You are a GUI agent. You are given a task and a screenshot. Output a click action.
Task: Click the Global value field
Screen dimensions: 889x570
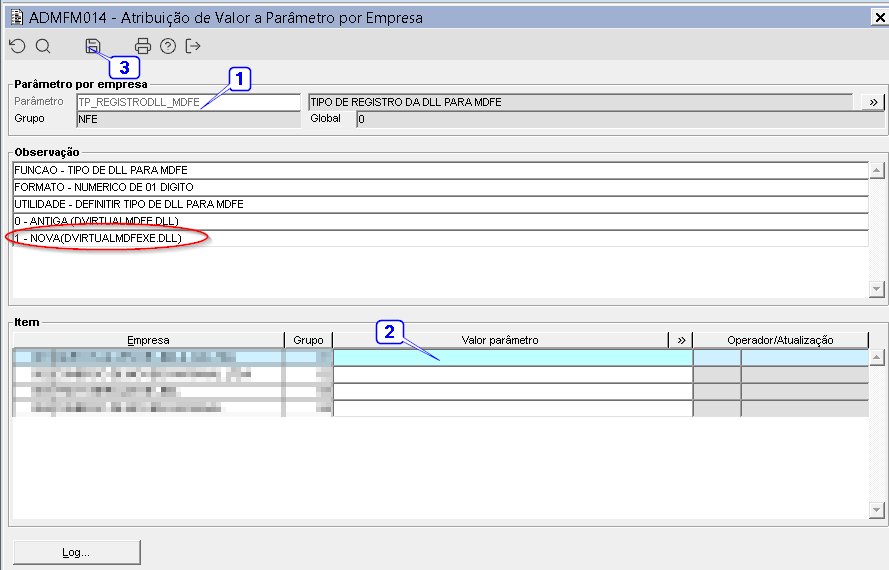tap(620, 119)
